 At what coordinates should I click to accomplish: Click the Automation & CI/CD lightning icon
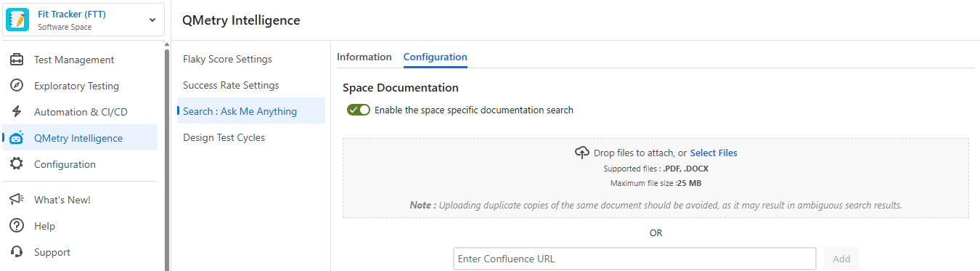(x=17, y=112)
